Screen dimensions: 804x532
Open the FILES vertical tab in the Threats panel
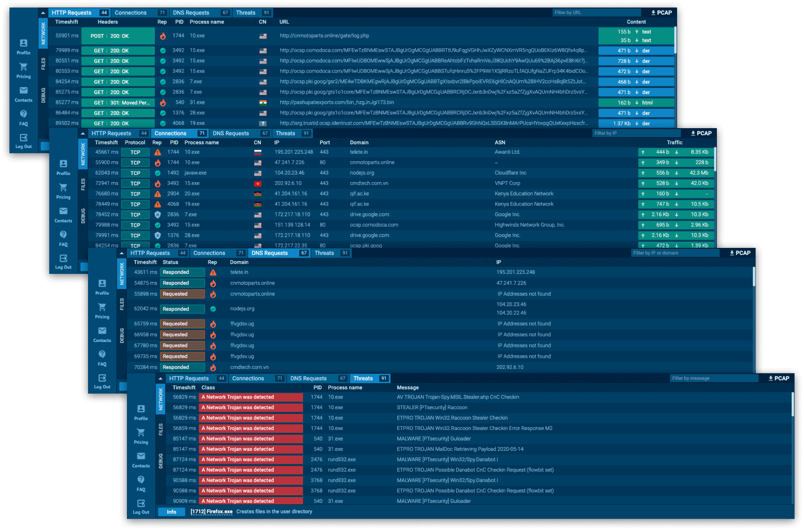[161, 429]
